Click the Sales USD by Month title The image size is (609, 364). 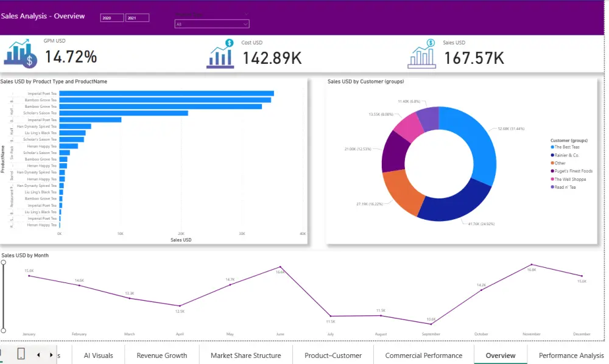point(25,255)
